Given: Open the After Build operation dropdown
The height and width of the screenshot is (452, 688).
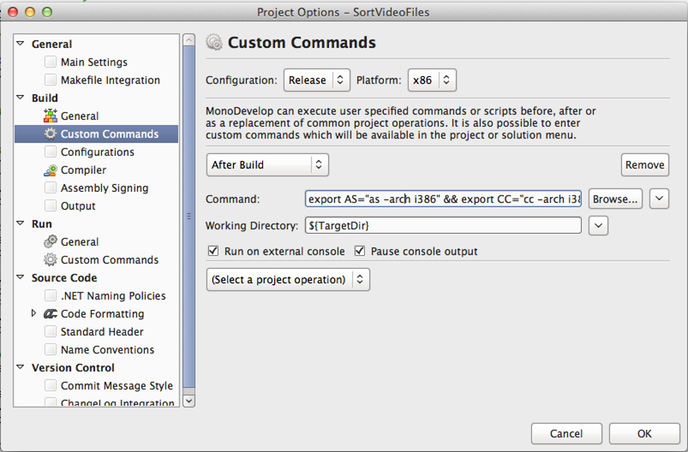Looking at the screenshot, I should pos(267,164).
